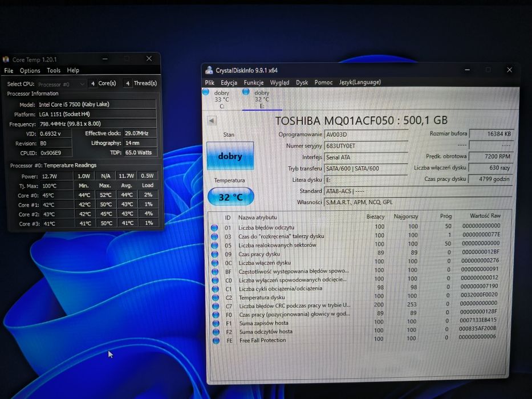532x399 pixels.
Task: Click the Core Temp title bar icon
Action: click(x=6, y=60)
